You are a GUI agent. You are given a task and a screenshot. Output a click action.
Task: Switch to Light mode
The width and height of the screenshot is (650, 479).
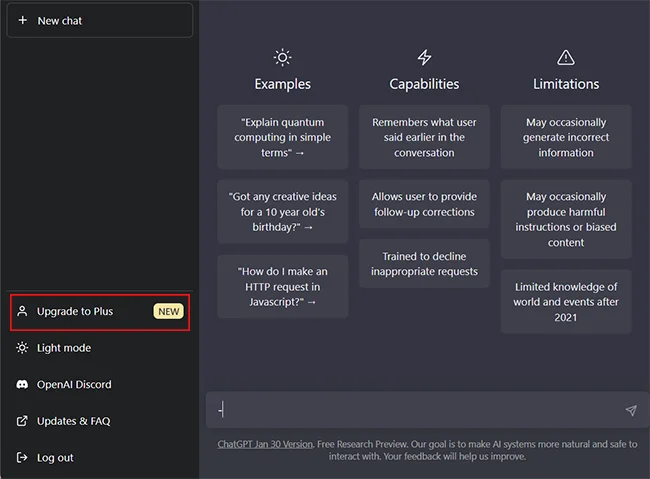100,348
